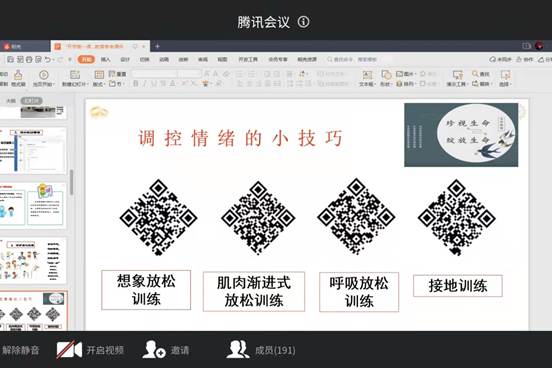This screenshot has height=368, width=552.
Task: Select the 接地训练 text box
Action: [458, 286]
